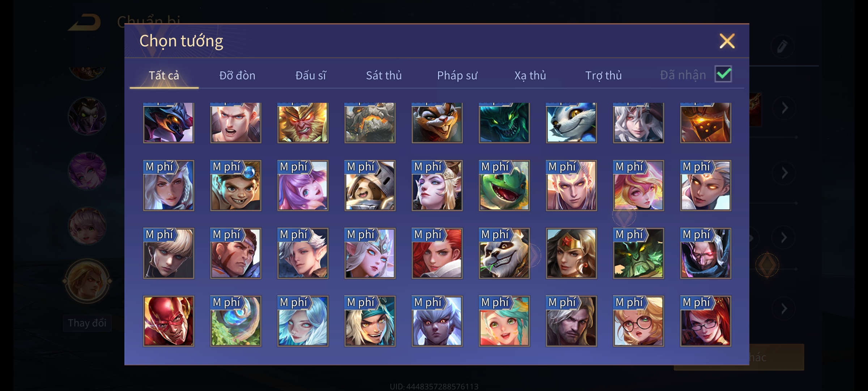The height and width of the screenshot is (391, 868).
Task: Open the Sát thủ tab
Action: 384,75
